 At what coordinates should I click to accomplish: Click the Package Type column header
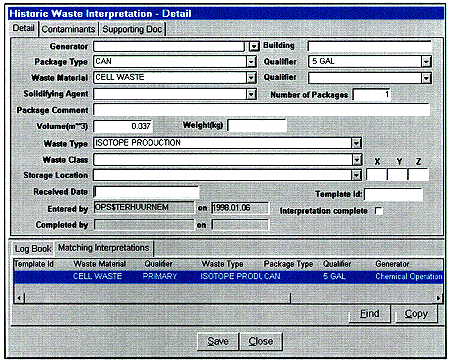click(288, 264)
